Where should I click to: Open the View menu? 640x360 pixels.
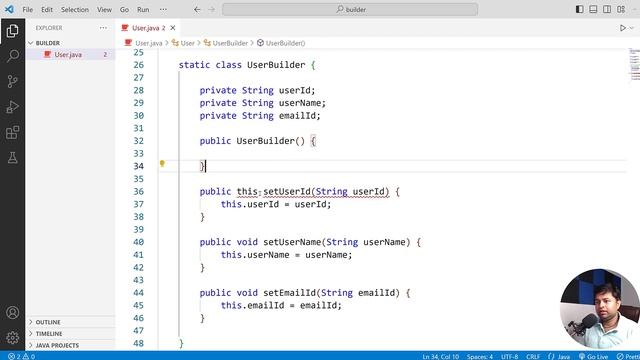(x=104, y=9)
